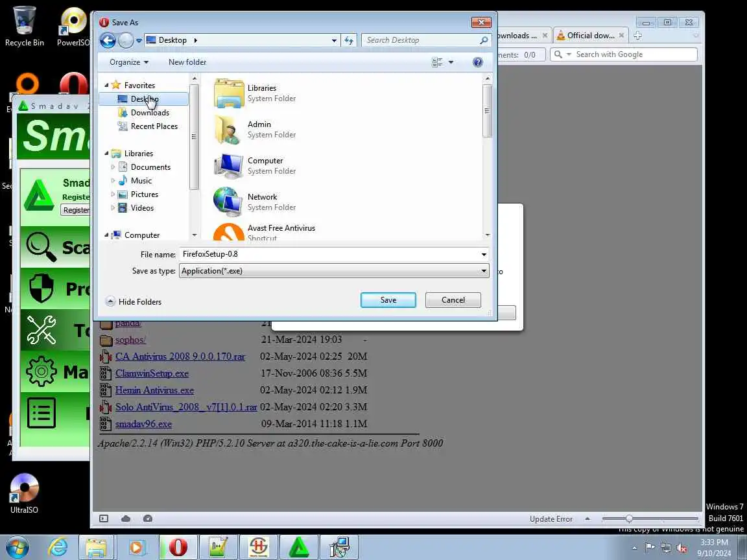Click the volume icon in system tray
747x560 pixels.
(682, 548)
